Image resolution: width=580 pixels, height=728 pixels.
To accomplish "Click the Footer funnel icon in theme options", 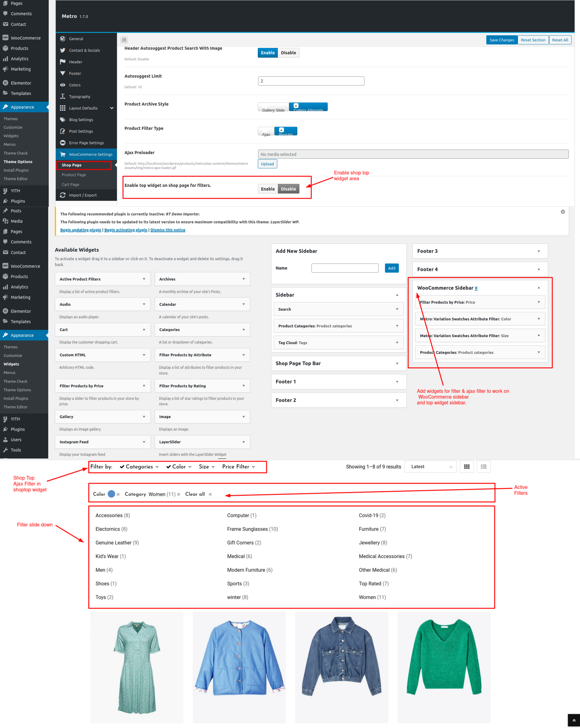I will 63,73.
